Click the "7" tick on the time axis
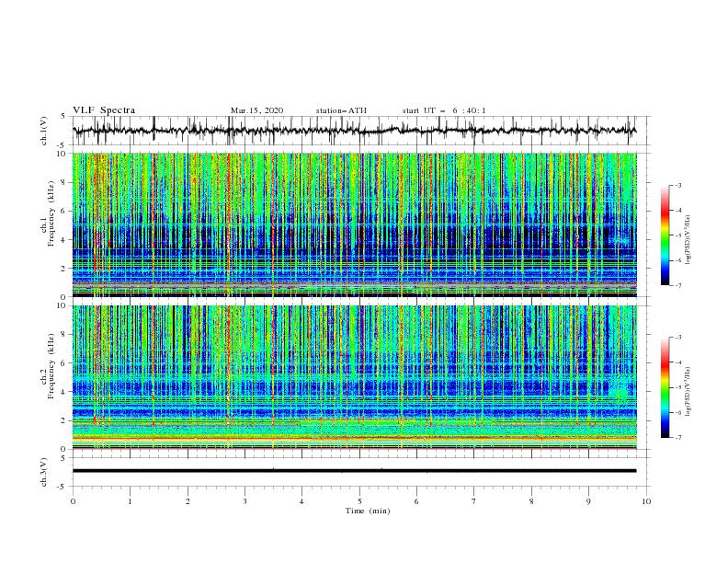The height and width of the screenshot is (563, 728). (474, 501)
